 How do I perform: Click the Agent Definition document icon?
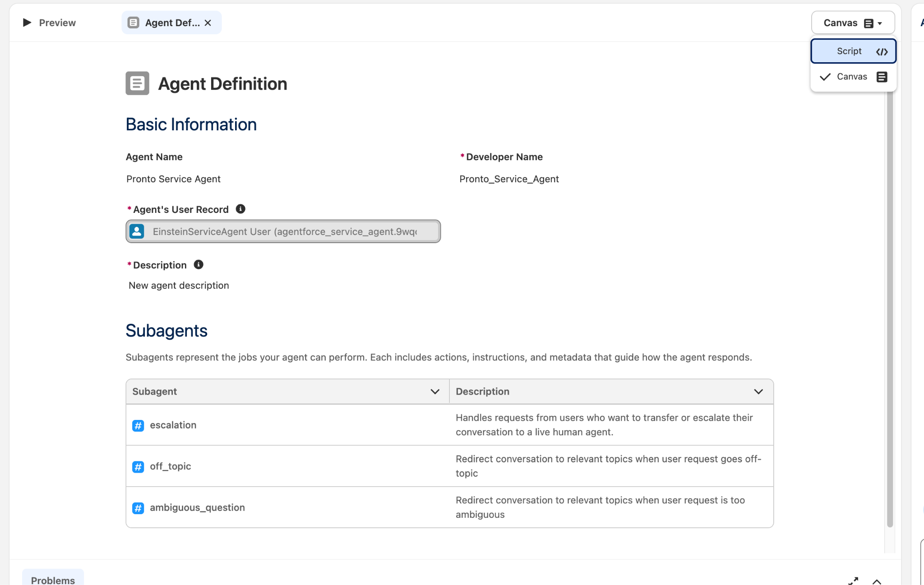pyautogui.click(x=137, y=83)
